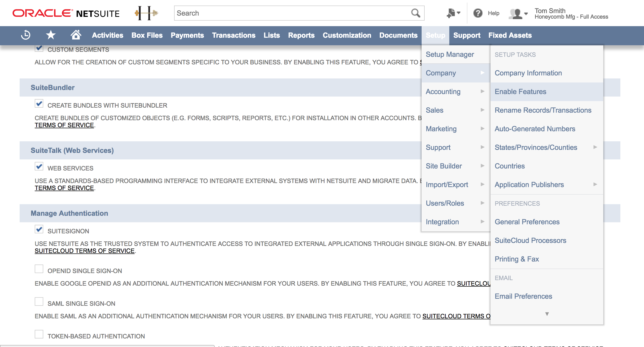Open Web Services Terms of Service link
The image size is (644, 347).
64,188
